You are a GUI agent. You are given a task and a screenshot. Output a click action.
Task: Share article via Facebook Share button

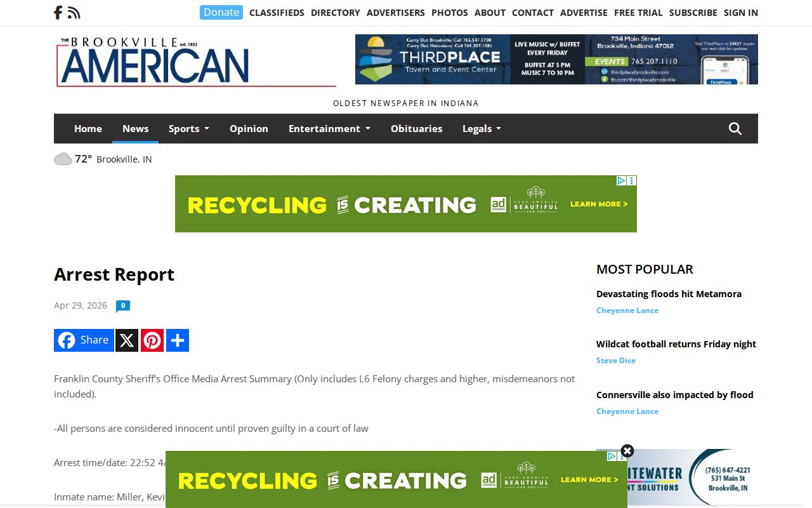pyautogui.click(x=84, y=340)
